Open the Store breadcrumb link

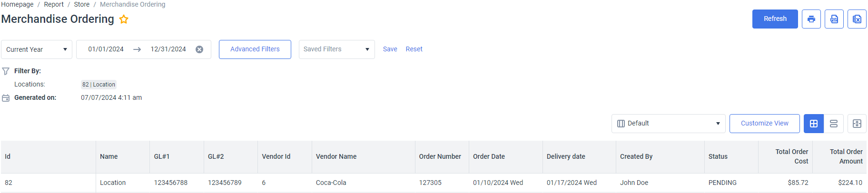[x=82, y=4]
